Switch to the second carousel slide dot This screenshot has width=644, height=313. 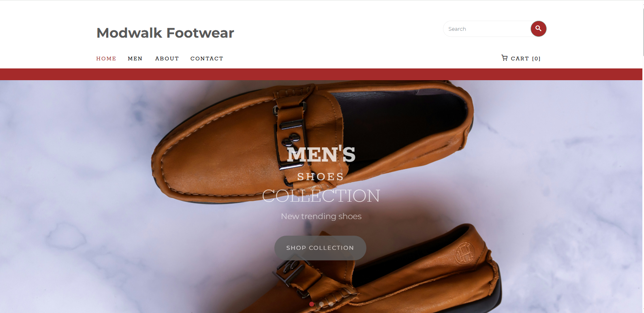click(x=321, y=304)
